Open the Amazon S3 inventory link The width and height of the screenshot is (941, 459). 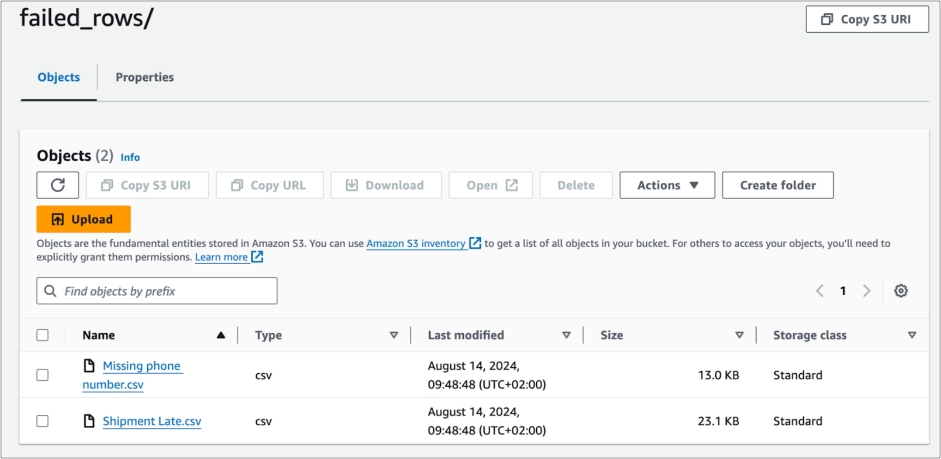pyautogui.click(x=415, y=243)
